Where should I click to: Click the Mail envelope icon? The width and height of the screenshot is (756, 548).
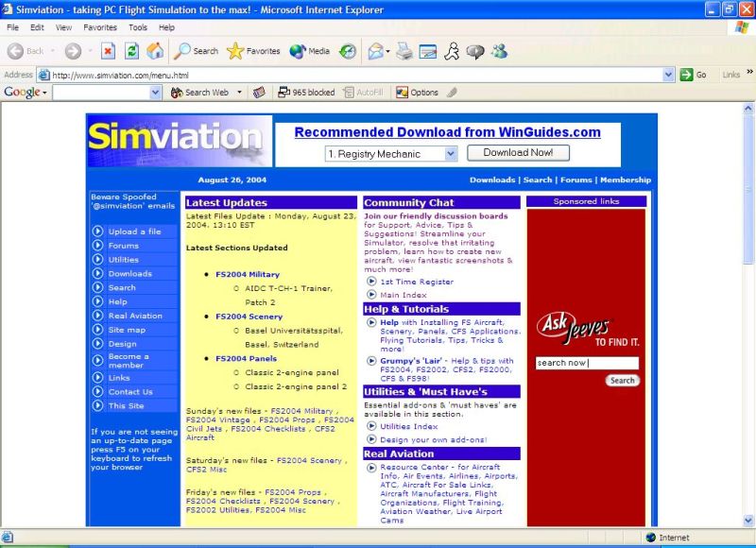pyautogui.click(x=375, y=51)
